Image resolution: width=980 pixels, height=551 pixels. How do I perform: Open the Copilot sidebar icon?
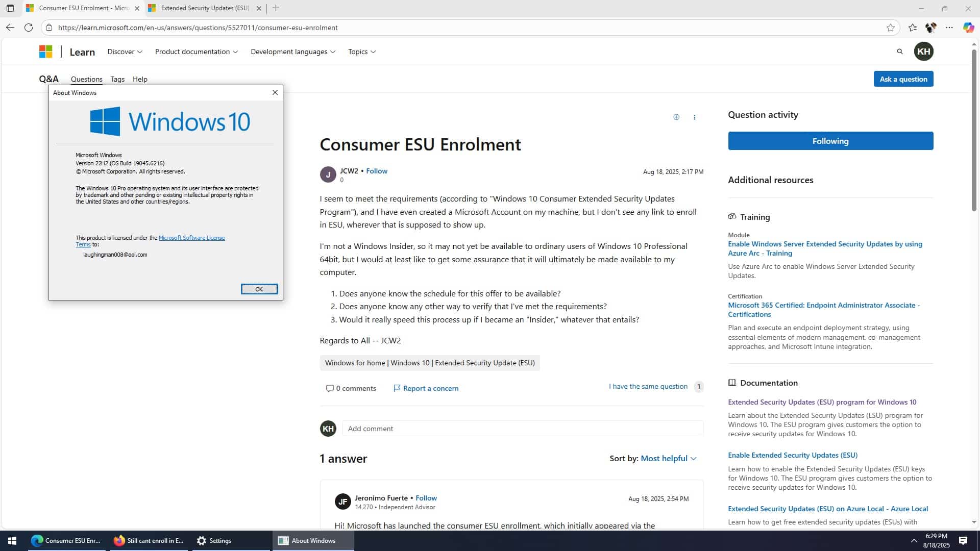pos(968,28)
